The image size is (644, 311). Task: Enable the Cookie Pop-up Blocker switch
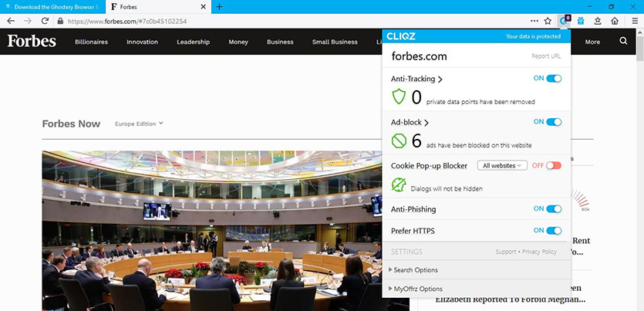[554, 166]
